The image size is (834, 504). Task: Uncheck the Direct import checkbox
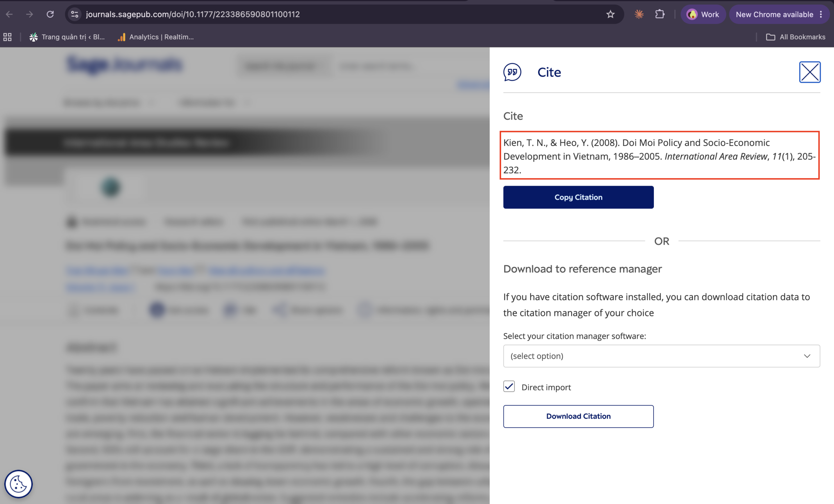pos(509,386)
